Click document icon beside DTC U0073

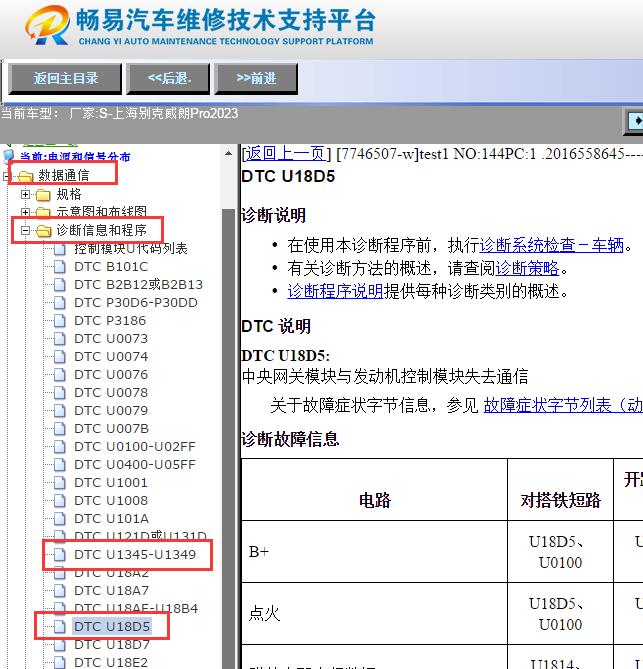pyautogui.click(x=60, y=338)
